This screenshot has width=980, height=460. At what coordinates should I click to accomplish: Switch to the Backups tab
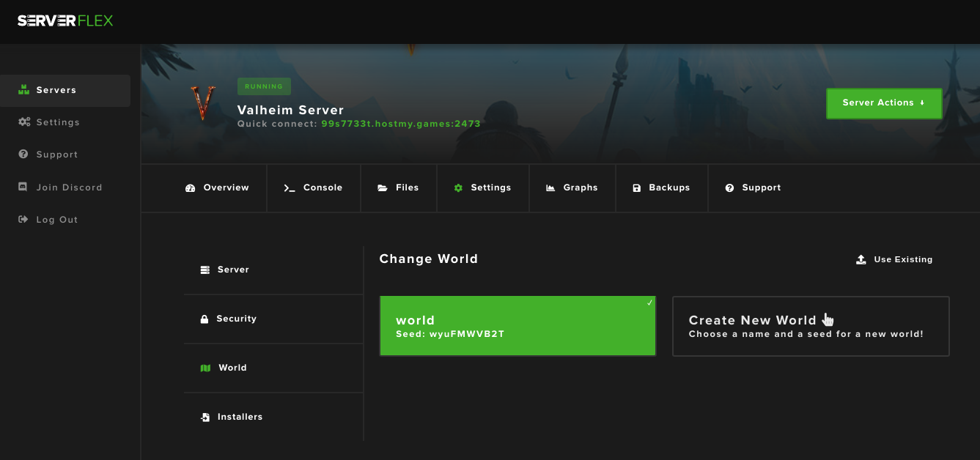(x=662, y=188)
